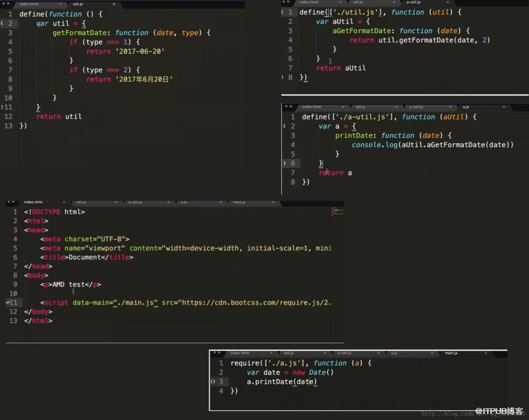Click 'return aUtil' on line 7 of a-util.js
The width and height of the screenshot is (529, 420).
[341, 68]
